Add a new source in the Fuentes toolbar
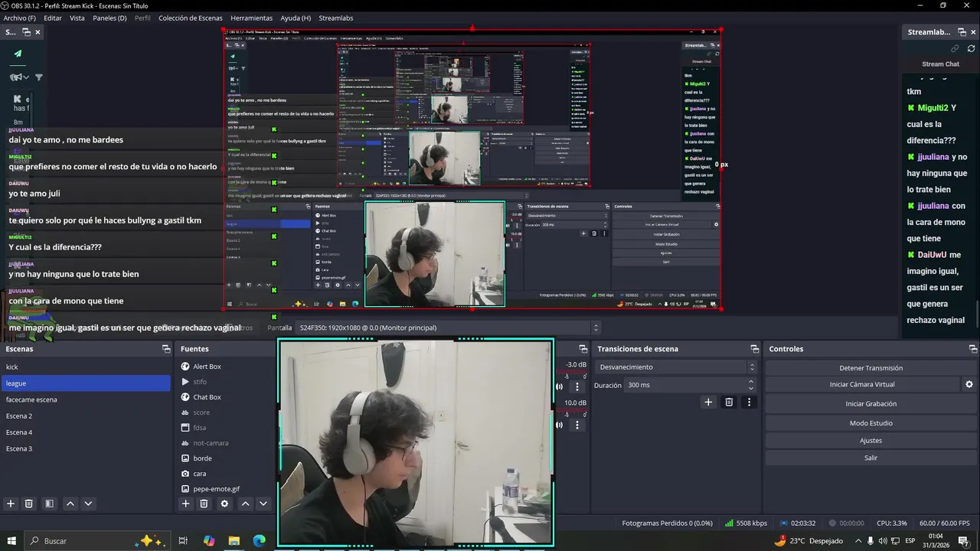Screen dimensions: 980x551 point(185,504)
